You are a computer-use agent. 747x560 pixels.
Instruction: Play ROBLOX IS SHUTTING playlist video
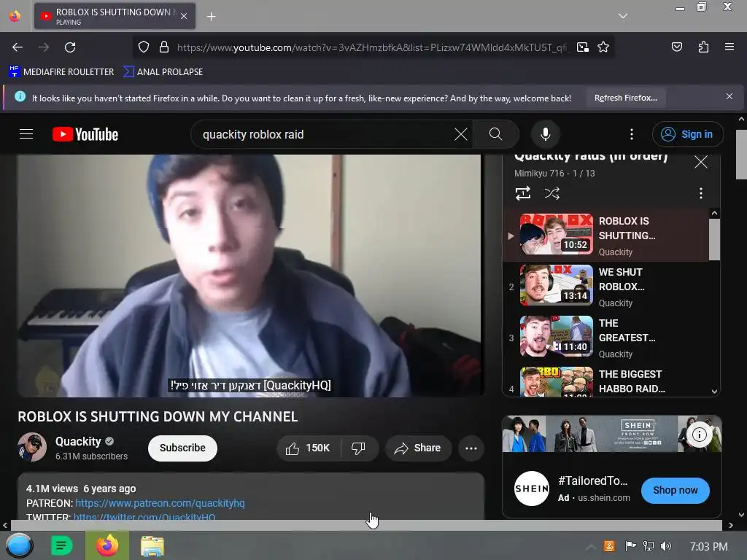click(x=605, y=236)
